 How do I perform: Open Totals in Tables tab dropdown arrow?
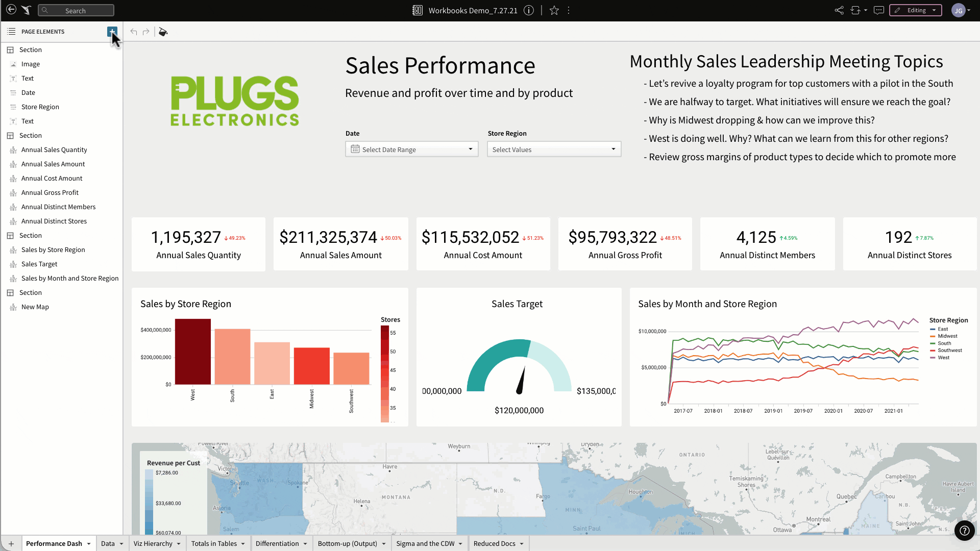tap(243, 544)
